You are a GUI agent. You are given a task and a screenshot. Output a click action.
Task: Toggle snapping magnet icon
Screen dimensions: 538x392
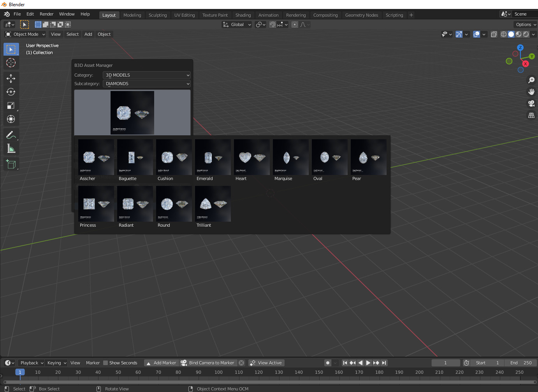[273, 24]
